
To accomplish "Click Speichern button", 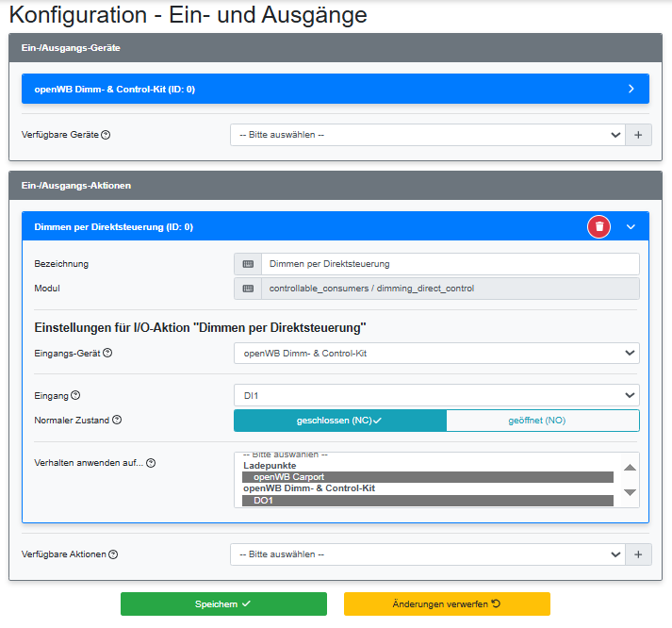I will click(223, 604).
